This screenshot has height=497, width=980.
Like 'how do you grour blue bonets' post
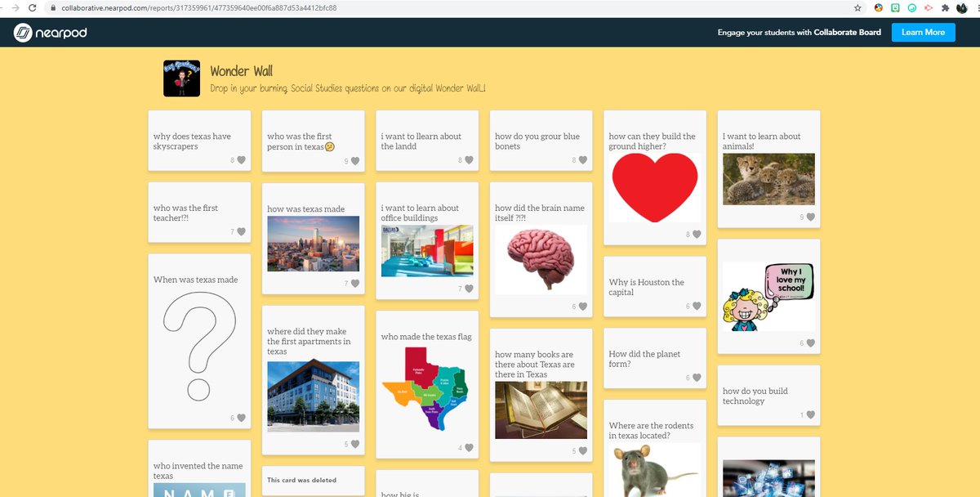[582, 160]
